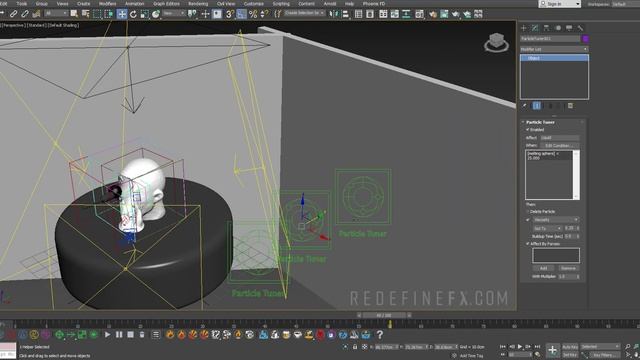The width and height of the screenshot is (640, 360).
Task: Click the Select by Name icon
Action: [x=85, y=14]
